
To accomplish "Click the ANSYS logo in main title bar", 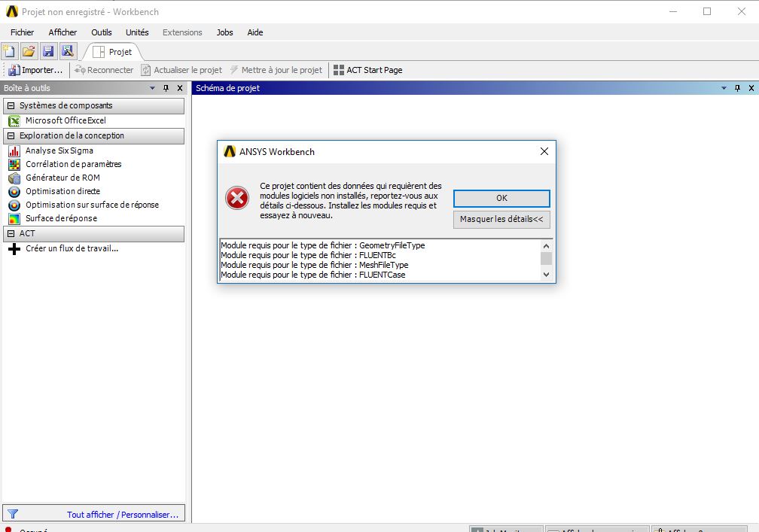I will 11,11.
